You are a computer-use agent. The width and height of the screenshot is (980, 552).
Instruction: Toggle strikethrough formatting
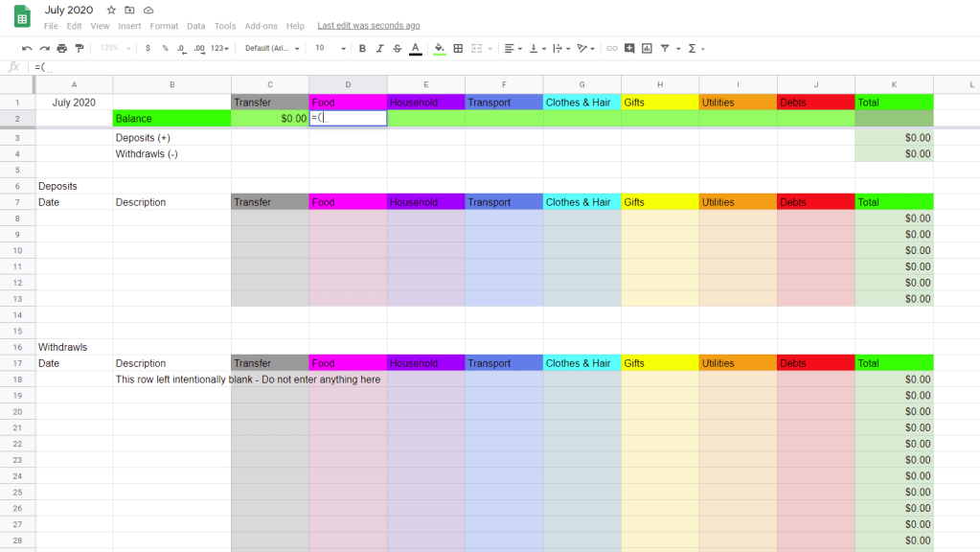(x=397, y=48)
